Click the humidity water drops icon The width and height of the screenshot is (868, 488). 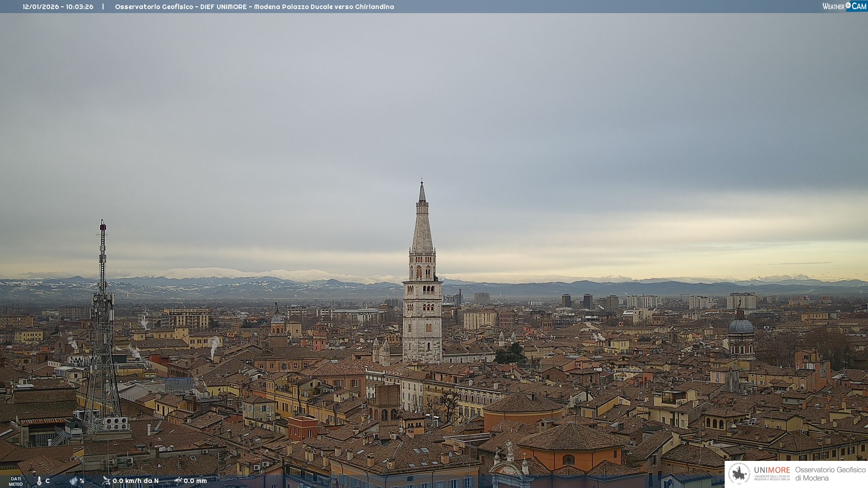pos(73,481)
